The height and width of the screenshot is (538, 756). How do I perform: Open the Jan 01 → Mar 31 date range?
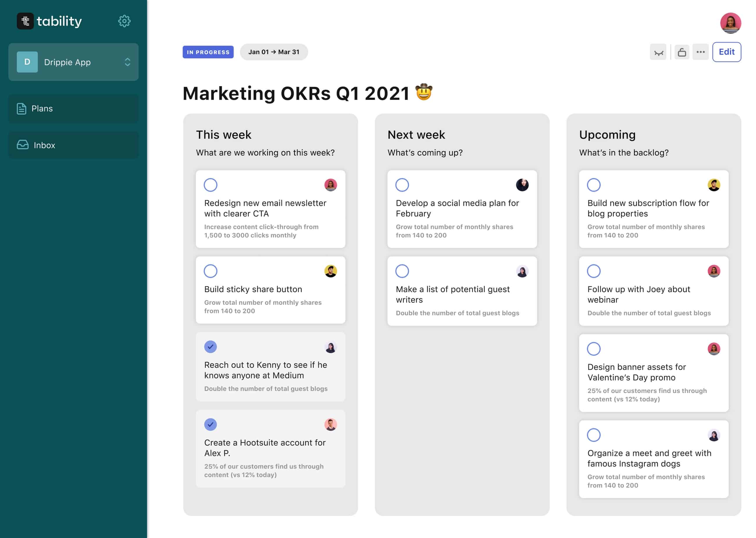[274, 52]
